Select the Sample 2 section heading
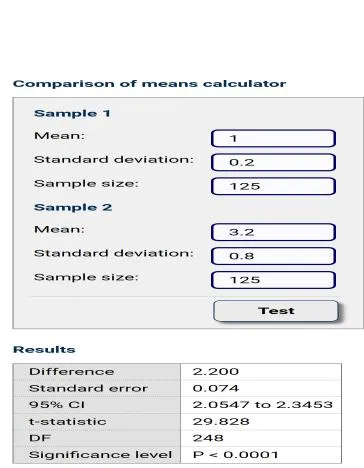The width and height of the screenshot is (364, 468). coord(73,207)
